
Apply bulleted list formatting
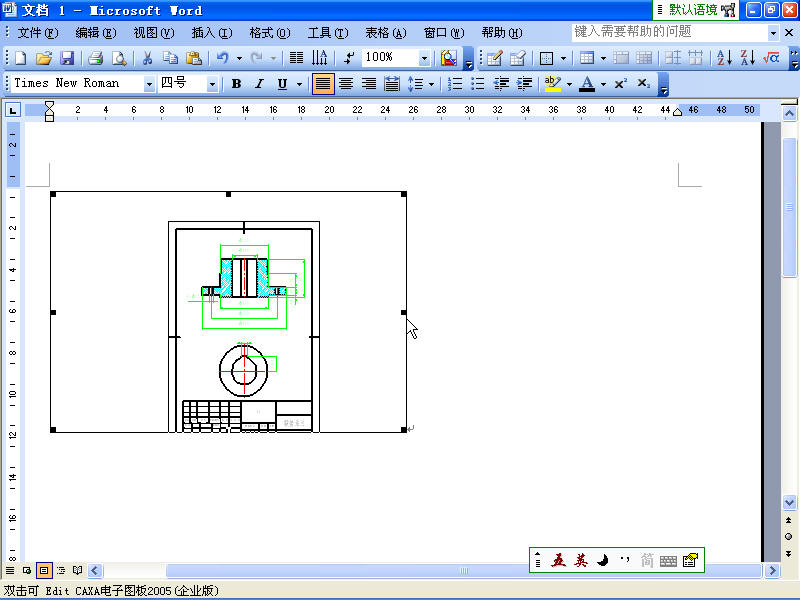(478, 84)
